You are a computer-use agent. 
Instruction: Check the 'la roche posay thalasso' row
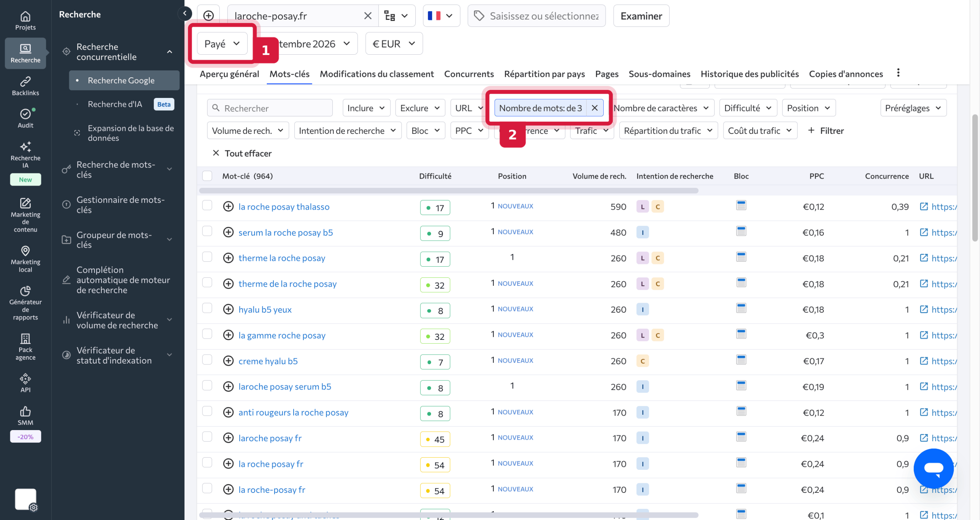pos(207,206)
